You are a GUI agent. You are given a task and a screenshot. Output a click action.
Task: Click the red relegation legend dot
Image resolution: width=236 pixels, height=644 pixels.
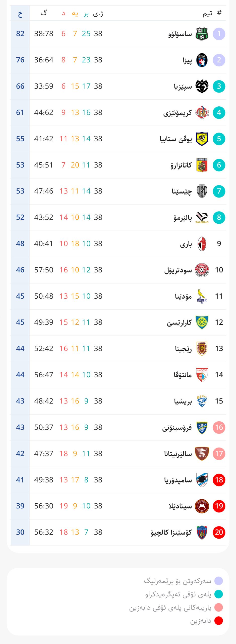click(219, 621)
